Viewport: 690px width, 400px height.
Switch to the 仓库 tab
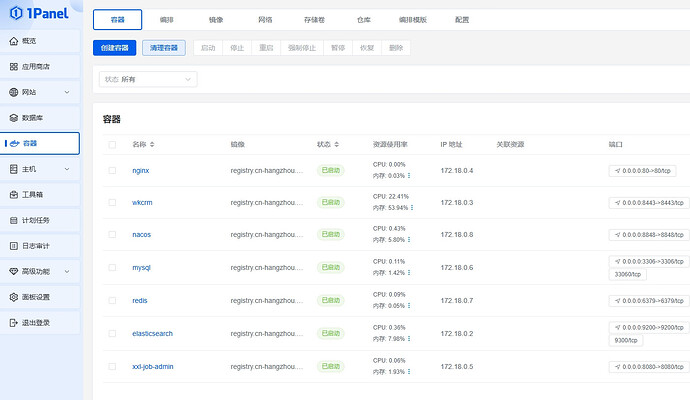coord(364,20)
